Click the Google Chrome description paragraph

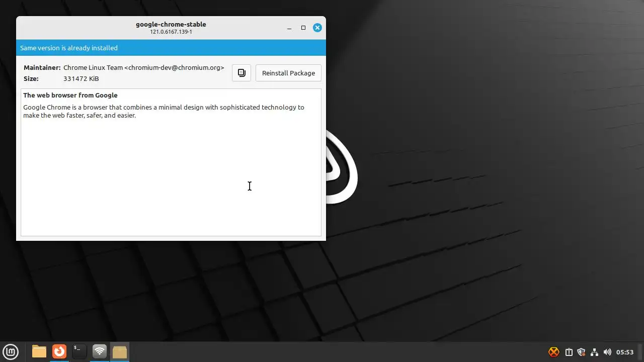pyautogui.click(x=164, y=111)
